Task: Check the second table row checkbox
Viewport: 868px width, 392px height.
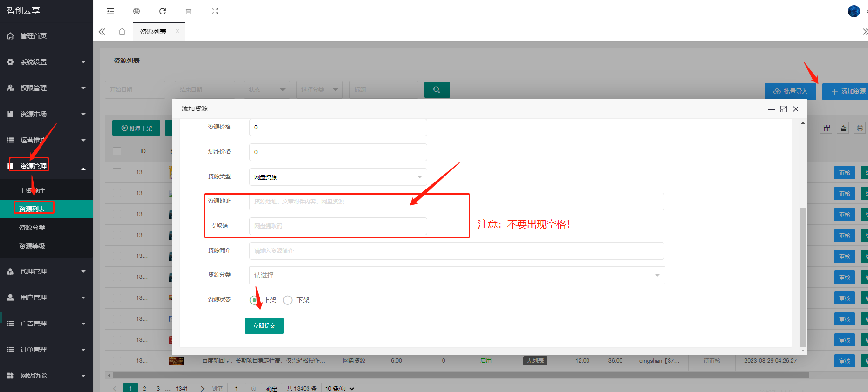Action: [x=117, y=193]
